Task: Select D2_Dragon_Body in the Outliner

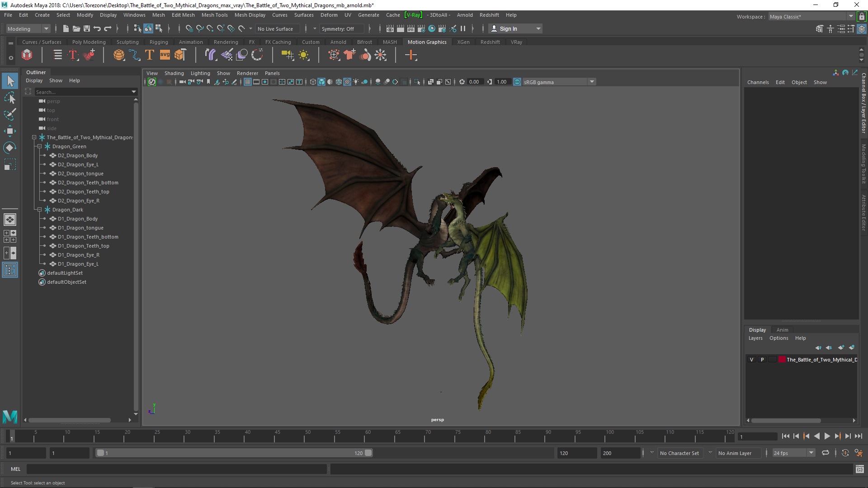Action: click(78, 155)
